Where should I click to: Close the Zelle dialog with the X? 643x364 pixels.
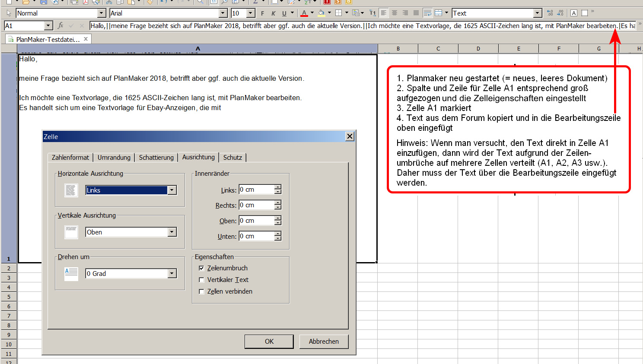(350, 136)
